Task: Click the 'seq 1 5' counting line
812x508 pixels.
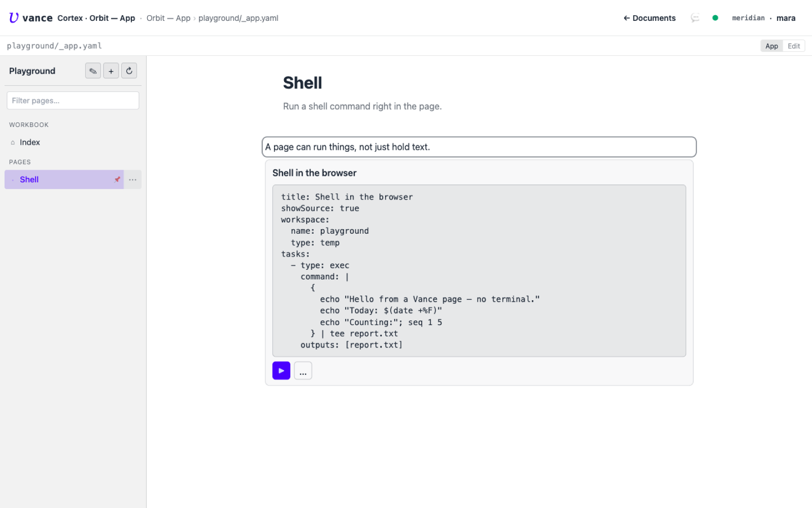Action: 381,323
